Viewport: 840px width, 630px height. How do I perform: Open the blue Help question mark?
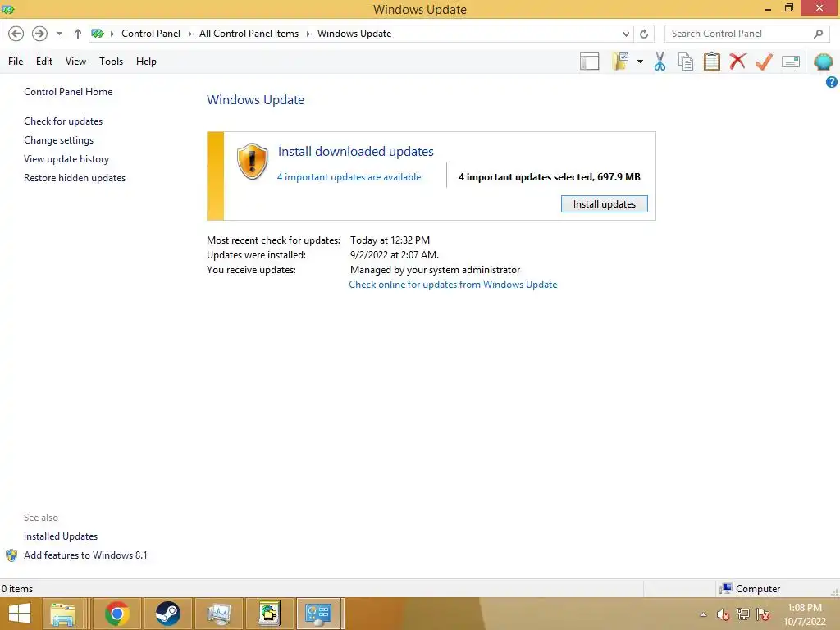click(832, 82)
